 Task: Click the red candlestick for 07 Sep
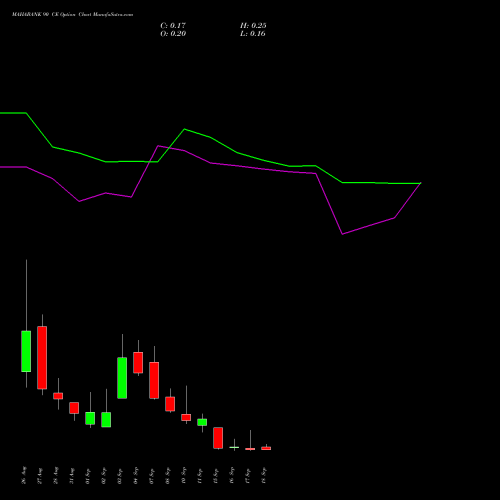154,380
